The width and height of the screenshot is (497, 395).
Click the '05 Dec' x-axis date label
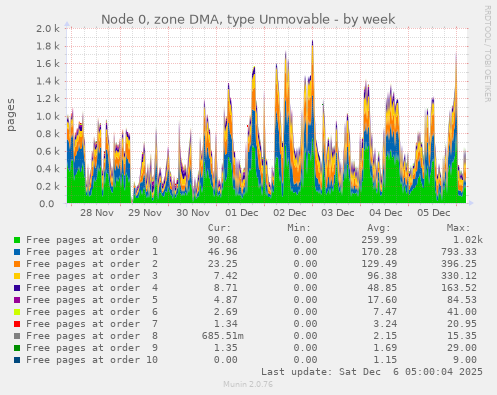[434, 213]
